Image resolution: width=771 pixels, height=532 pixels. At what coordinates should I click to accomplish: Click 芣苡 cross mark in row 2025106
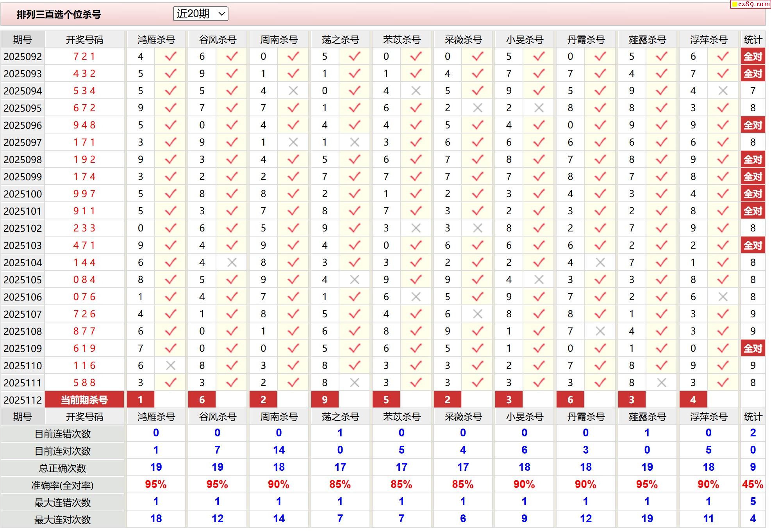pyautogui.click(x=416, y=297)
